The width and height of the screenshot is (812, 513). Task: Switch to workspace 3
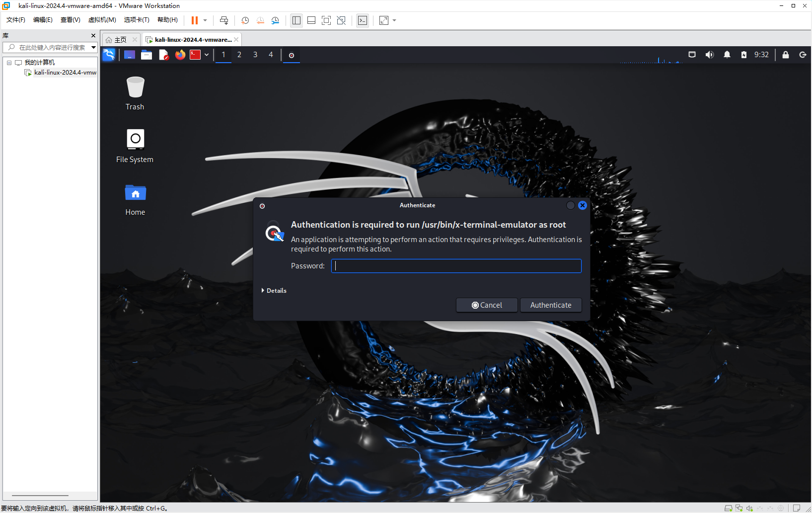(255, 55)
